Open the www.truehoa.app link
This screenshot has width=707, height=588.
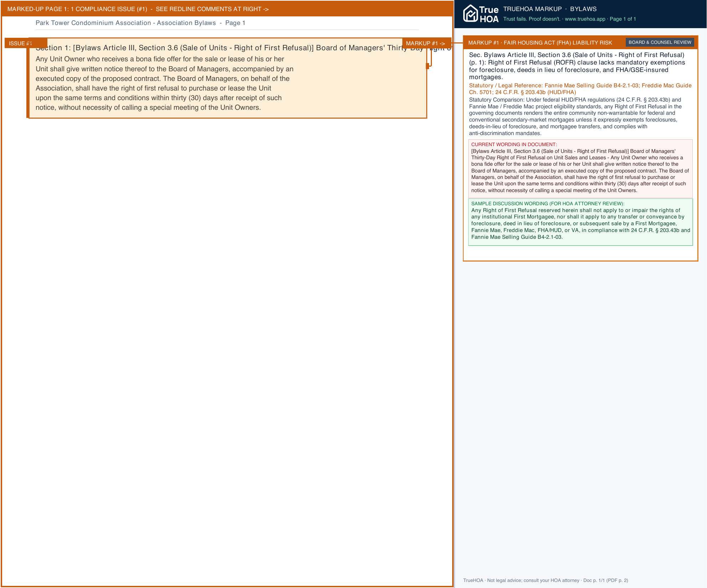[585, 19]
